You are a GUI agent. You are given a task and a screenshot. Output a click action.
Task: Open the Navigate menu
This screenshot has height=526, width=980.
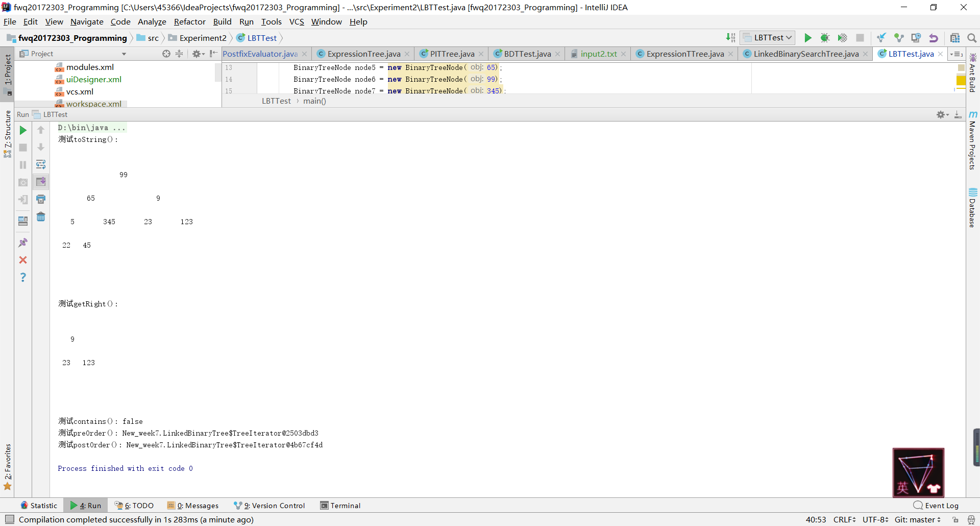pos(87,21)
